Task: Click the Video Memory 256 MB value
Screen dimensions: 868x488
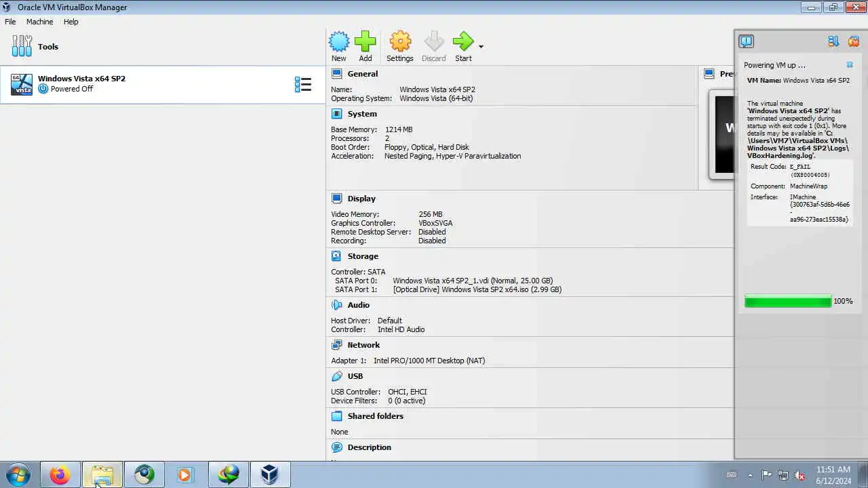Action: tap(431, 214)
